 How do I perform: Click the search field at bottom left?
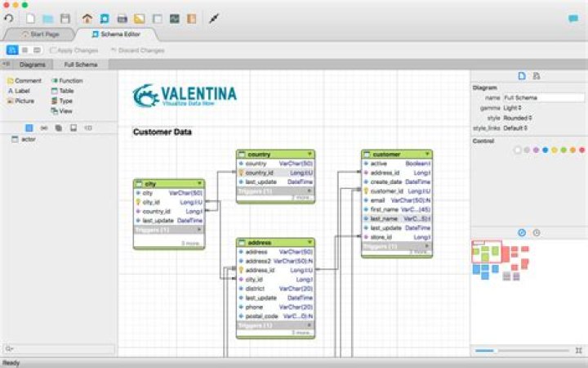[59, 349]
